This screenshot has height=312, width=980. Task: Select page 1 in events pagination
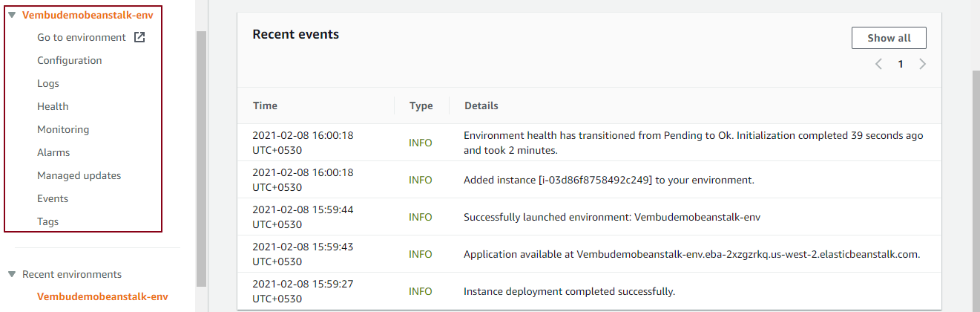coord(901,64)
